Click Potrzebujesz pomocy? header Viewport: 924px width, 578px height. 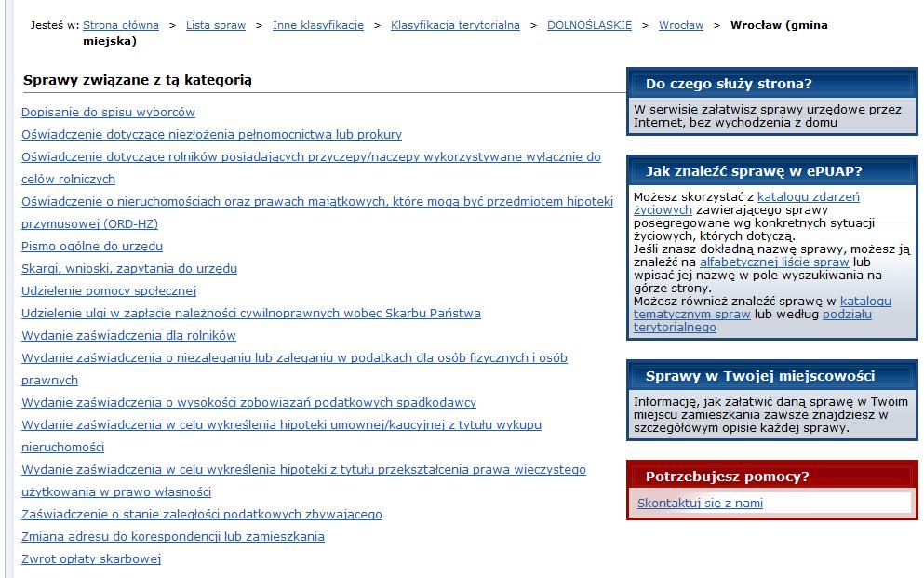point(772,477)
